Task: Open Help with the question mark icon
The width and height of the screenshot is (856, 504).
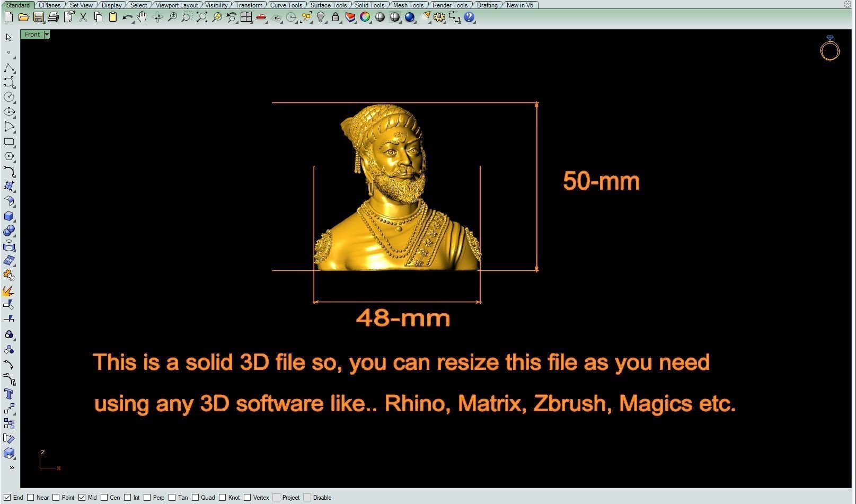Action: coord(469,17)
